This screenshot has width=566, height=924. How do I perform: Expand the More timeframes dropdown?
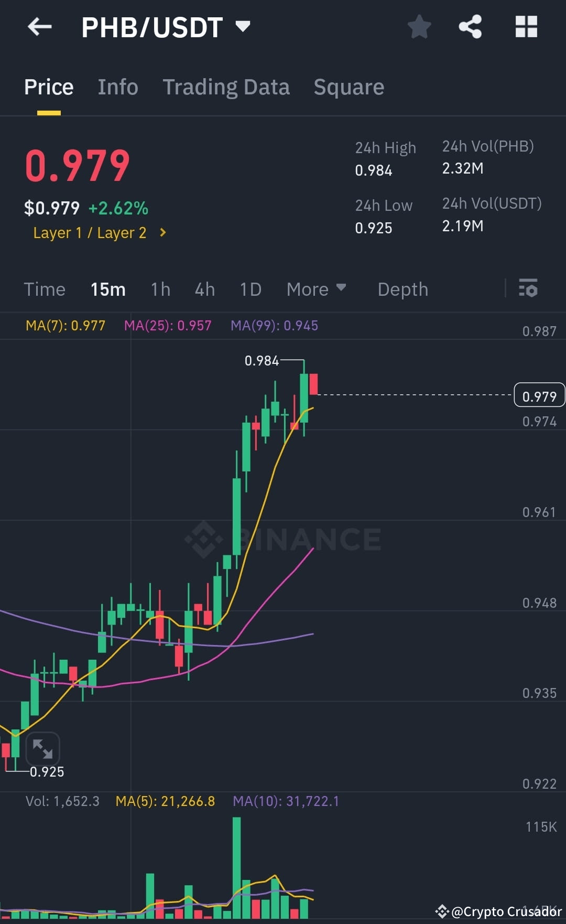(317, 289)
